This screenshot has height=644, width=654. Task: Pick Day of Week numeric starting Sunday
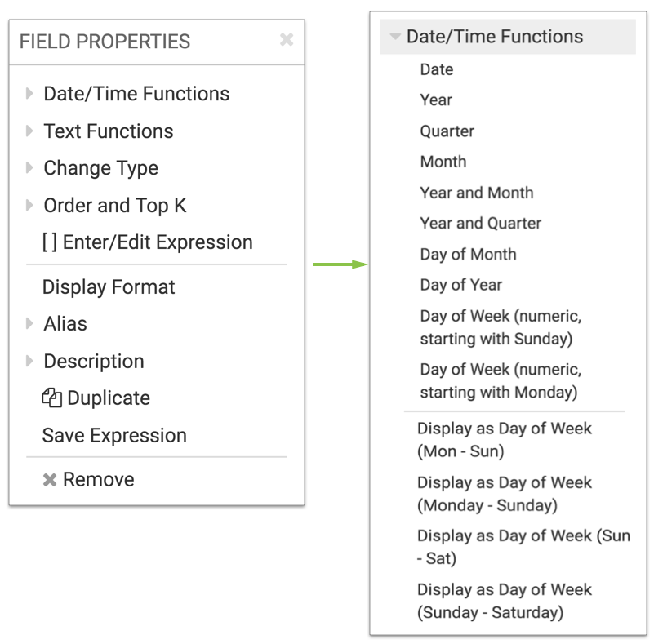click(501, 326)
